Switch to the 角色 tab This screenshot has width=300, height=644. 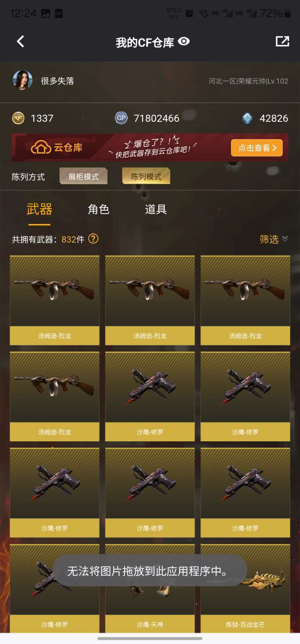coord(99,209)
